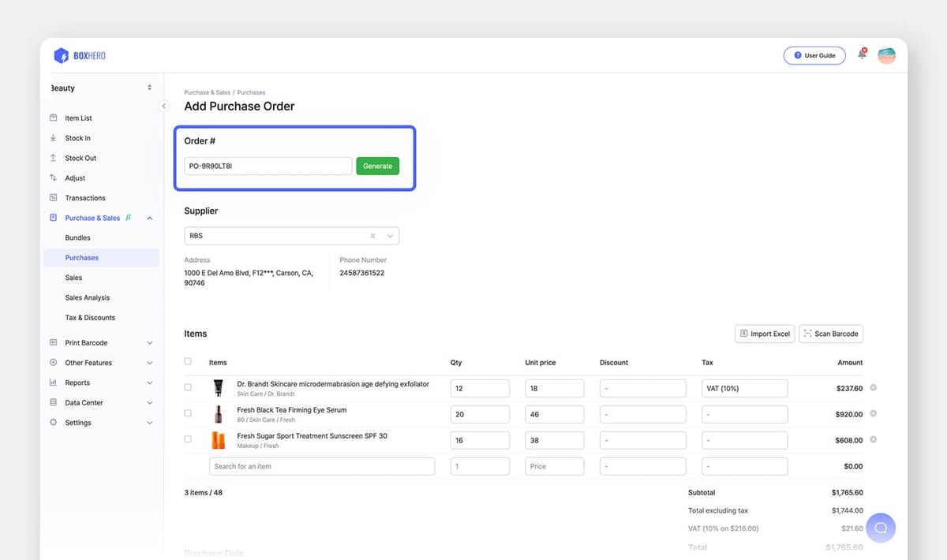Go to Stock In in sidebar

77,138
